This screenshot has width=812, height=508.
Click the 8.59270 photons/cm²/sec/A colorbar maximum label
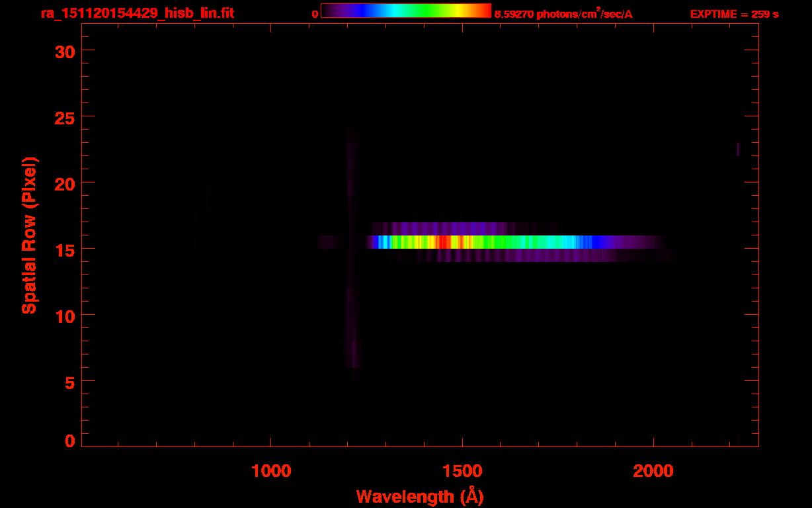pyautogui.click(x=563, y=14)
